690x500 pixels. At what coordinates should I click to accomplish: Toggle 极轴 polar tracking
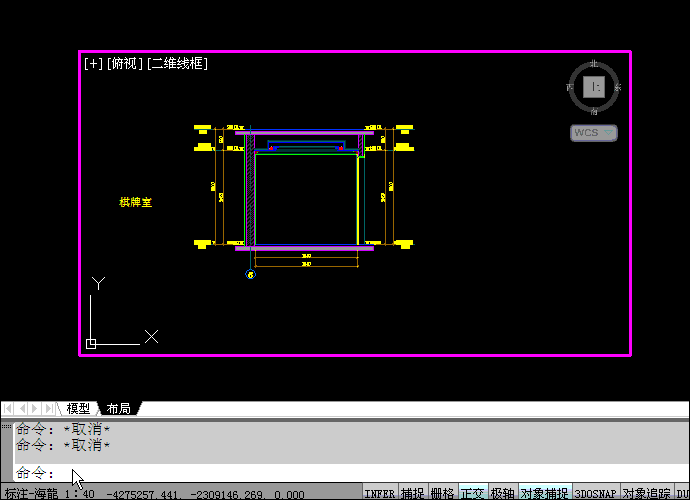[x=502, y=493]
